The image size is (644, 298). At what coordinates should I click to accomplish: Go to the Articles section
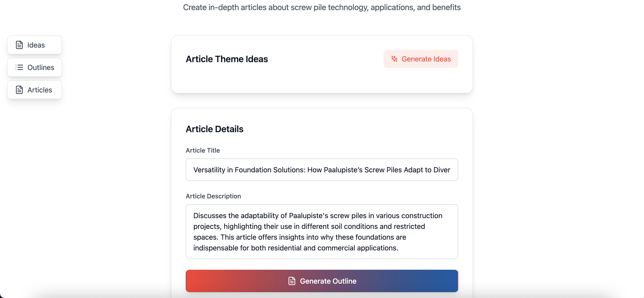[x=34, y=90]
